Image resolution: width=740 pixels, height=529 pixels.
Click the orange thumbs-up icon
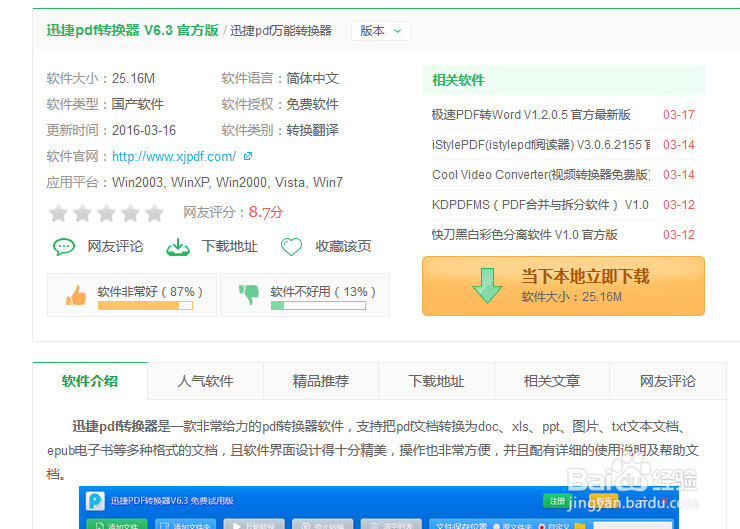coord(76,295)
